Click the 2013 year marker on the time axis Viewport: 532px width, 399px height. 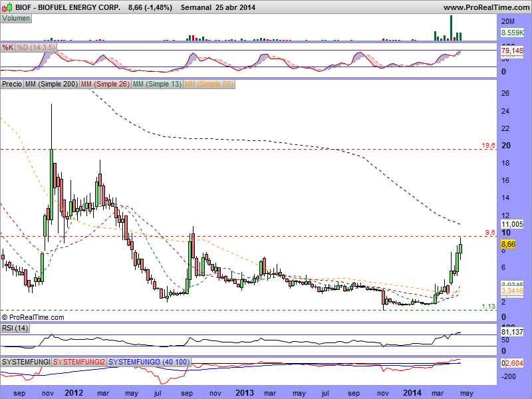pyautogui.click(x=245, y=392)
